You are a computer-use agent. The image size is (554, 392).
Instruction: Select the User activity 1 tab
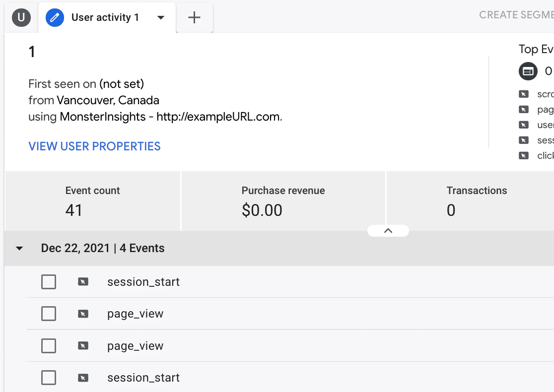point(105,18)
